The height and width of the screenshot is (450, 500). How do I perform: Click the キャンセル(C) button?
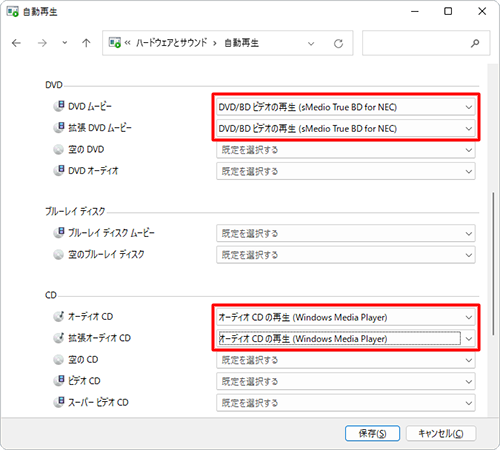point(441,433)
